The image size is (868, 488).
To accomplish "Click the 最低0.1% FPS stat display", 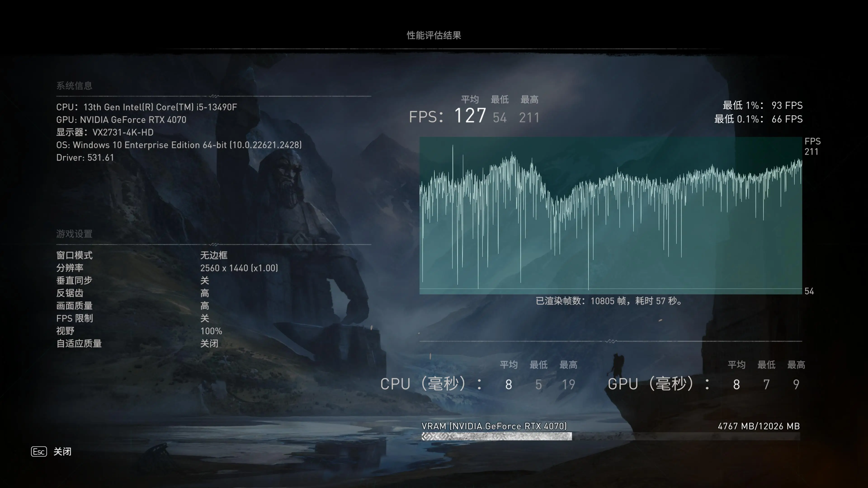I will pyautogui.click(x=757, y=119).
